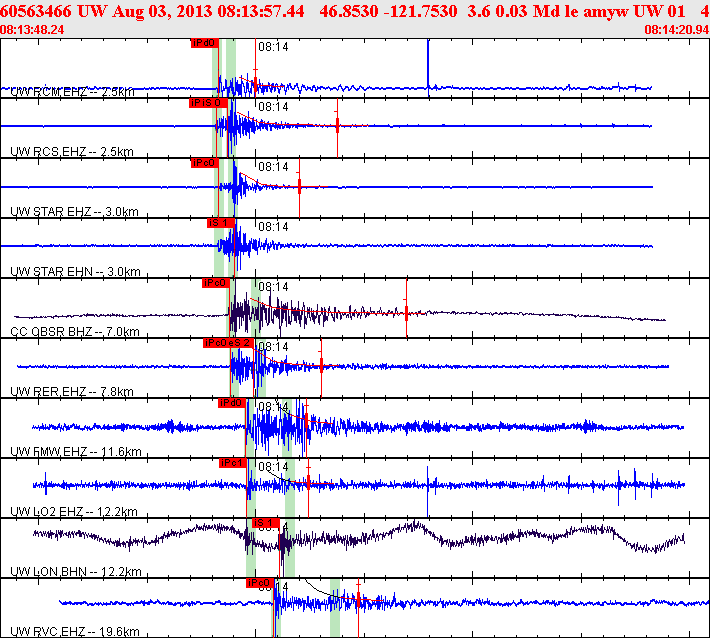Select the iPd0 pick flag on RCM trace
This screenshot has width=710, height=638.
[x=205, y=43]
